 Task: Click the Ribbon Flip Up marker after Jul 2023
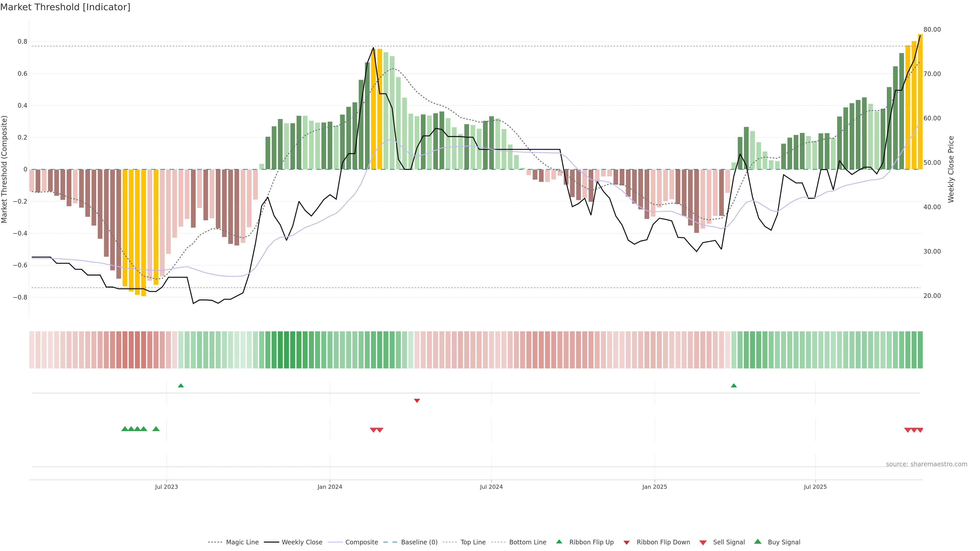[181, 386]
